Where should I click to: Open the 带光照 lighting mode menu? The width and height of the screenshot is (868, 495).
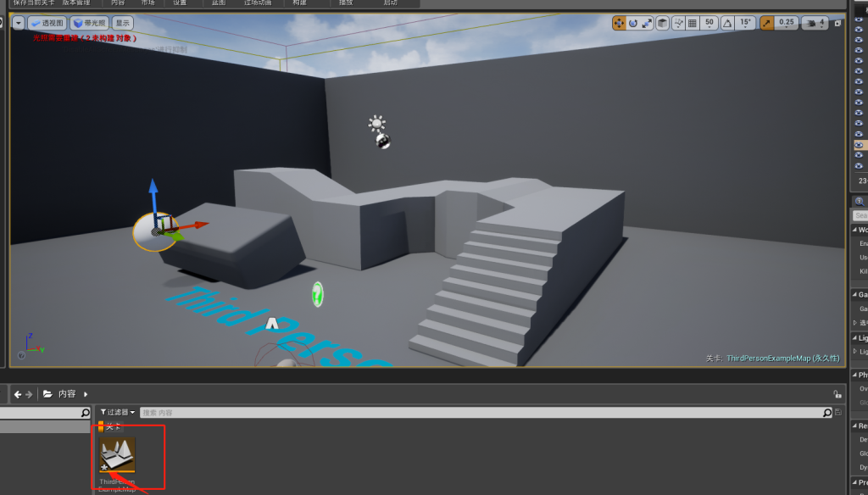(x=89, y=23)
